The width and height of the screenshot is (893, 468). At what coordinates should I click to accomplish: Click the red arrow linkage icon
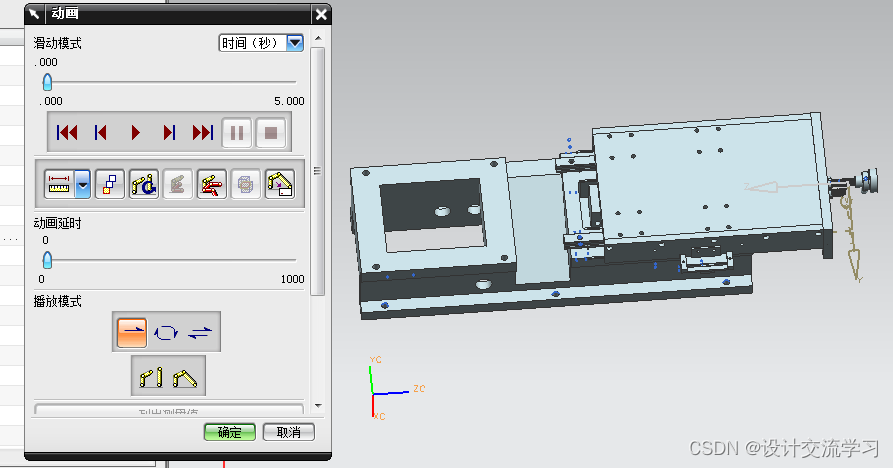pos(212,184)
